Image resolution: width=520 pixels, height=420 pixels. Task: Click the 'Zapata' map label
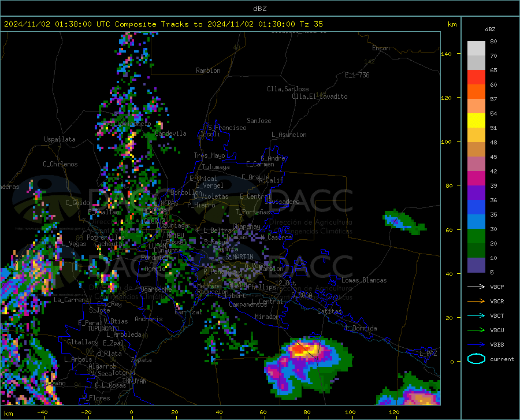click(142, 360)
